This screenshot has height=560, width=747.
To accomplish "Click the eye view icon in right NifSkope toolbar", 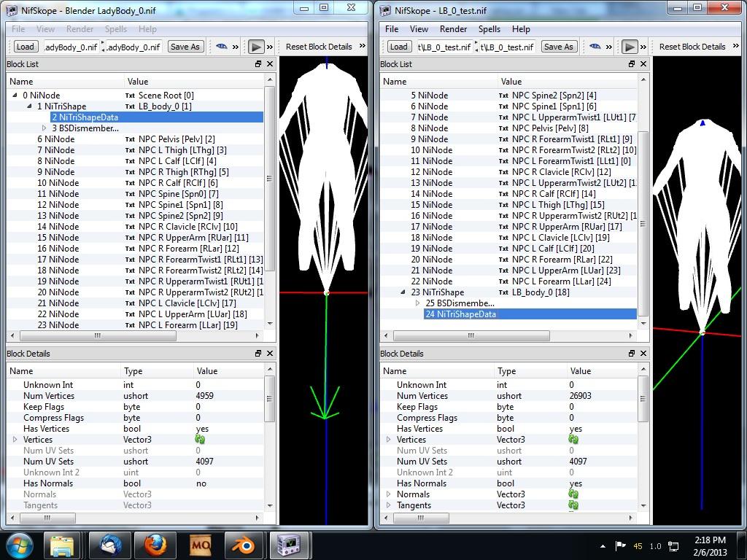I will tap(595, 47).
